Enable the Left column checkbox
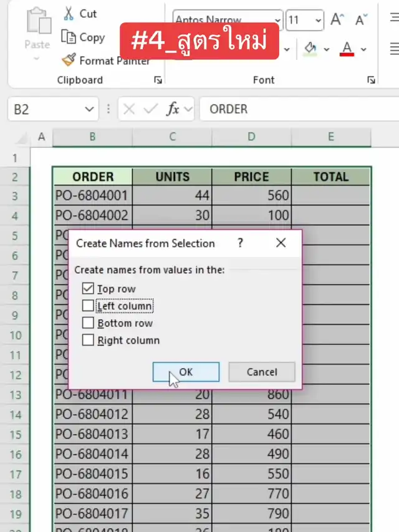Image resolution: width=399 pixels, height=532 pixels. tap(88, 306)
